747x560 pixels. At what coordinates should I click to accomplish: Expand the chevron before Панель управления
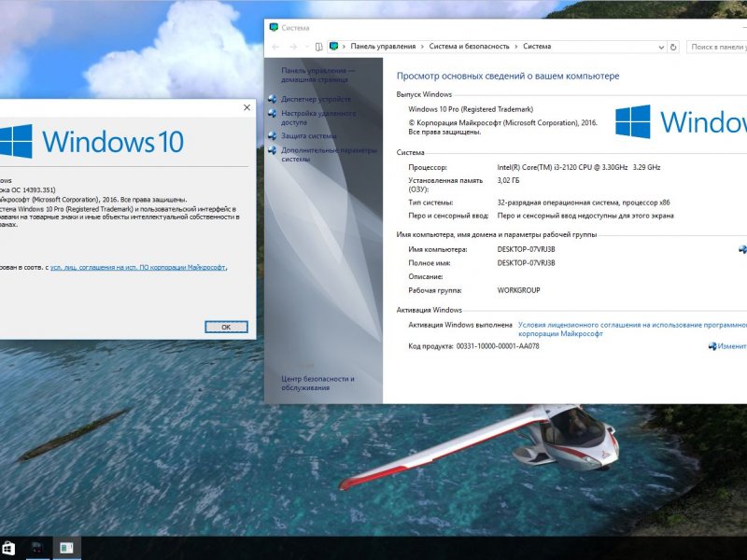tap(344, 47)
